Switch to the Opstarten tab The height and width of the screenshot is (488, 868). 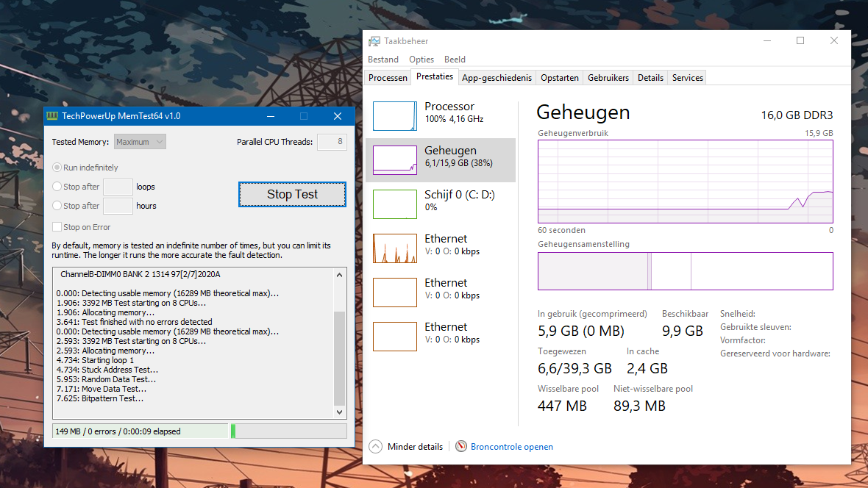[x=560, y=77]
